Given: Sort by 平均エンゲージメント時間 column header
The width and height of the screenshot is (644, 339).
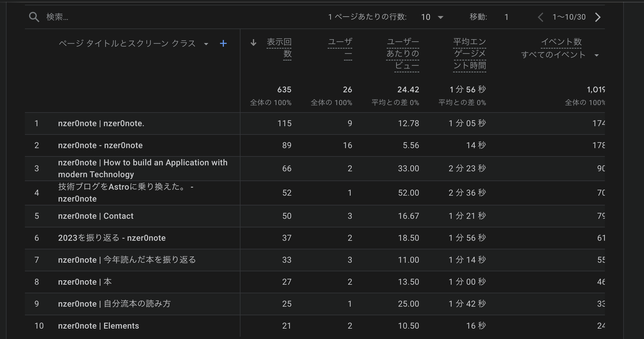Looking at the screenshot, I should coord(470,53).
